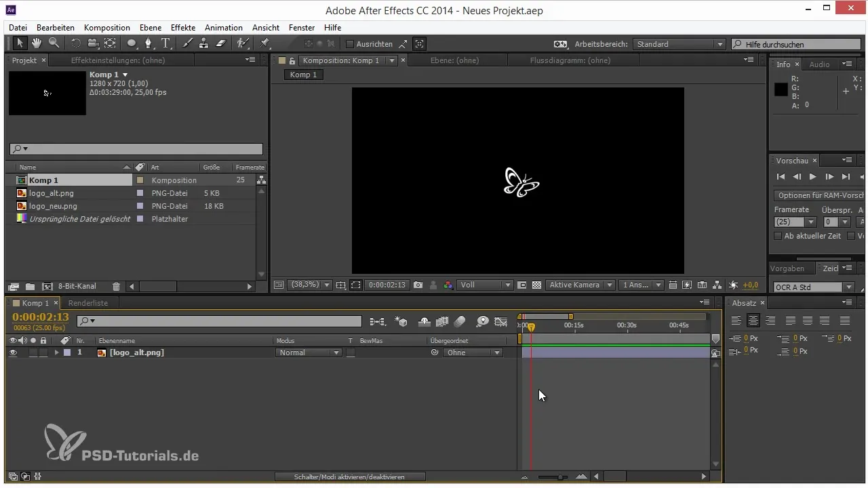
Task: Open the Arbeitsbereich Standard dropdown
Action: [x=679, y=44]
